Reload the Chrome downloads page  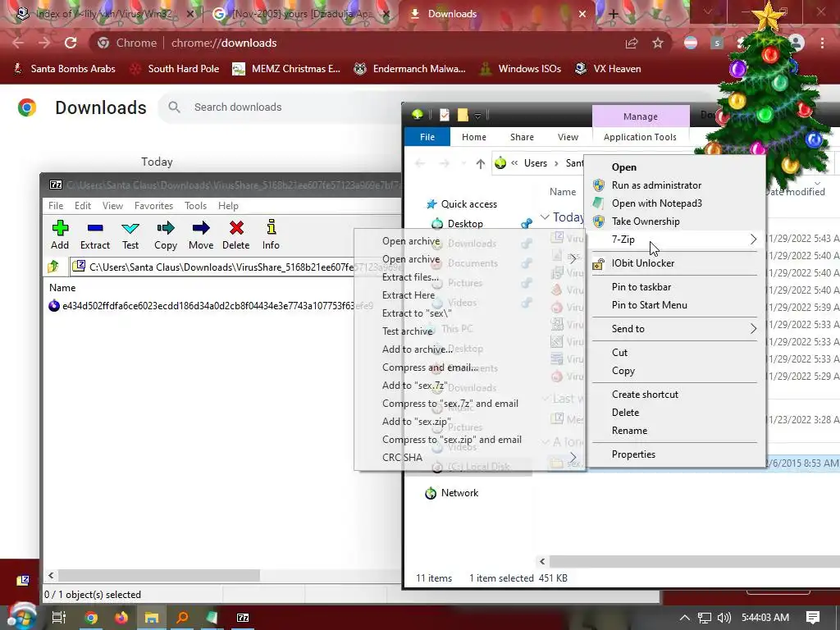coord(71,43)
